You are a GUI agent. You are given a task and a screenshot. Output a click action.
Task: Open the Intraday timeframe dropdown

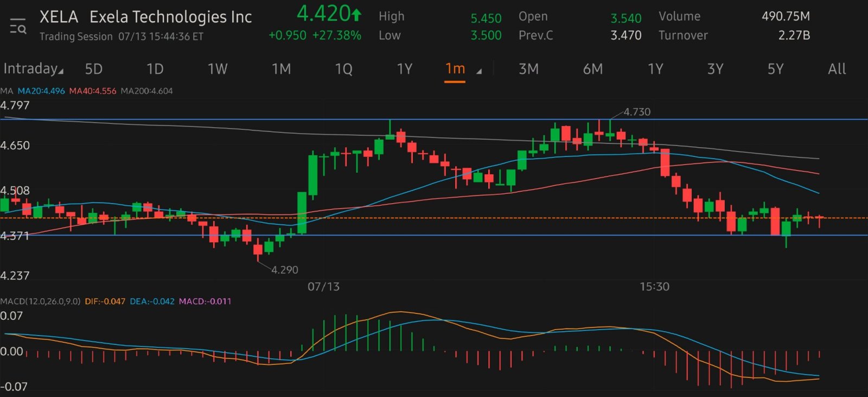(x=33, y=68)
